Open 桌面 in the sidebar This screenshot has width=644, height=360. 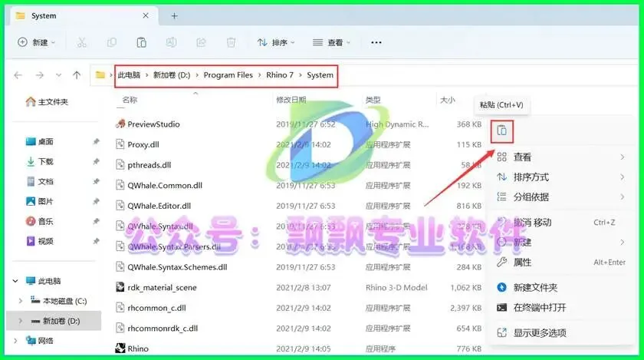(40, 141)
